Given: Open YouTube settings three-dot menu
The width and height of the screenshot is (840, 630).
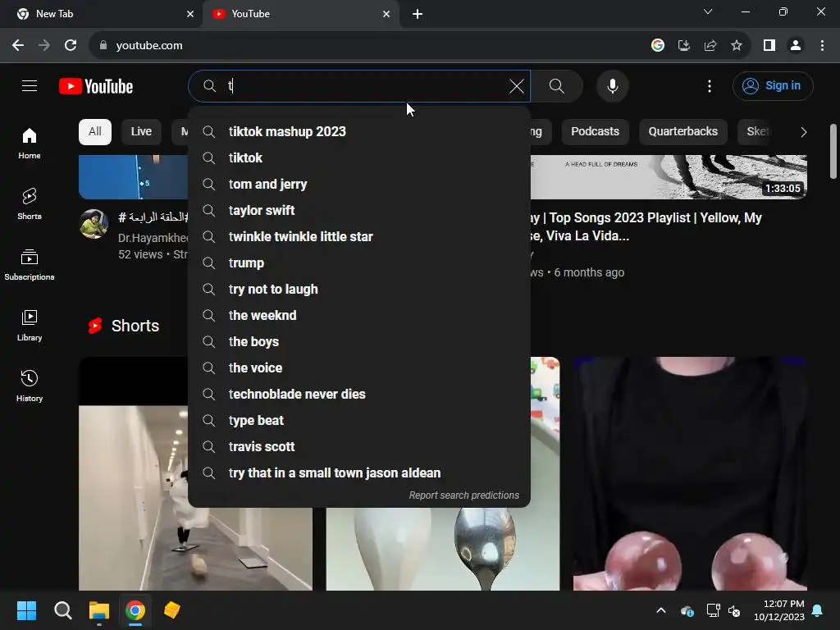Looking at the screenshot, I should [x=710, y=86].
